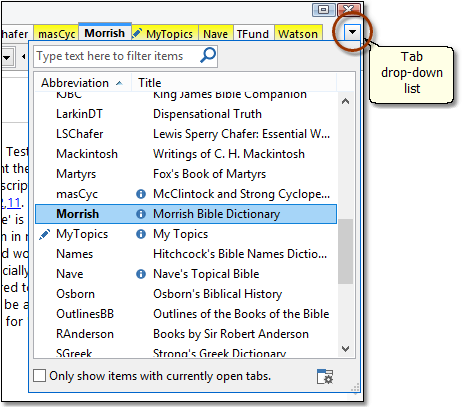Switch to the TFund tab

pyautogui.click(x=253, y=34)
